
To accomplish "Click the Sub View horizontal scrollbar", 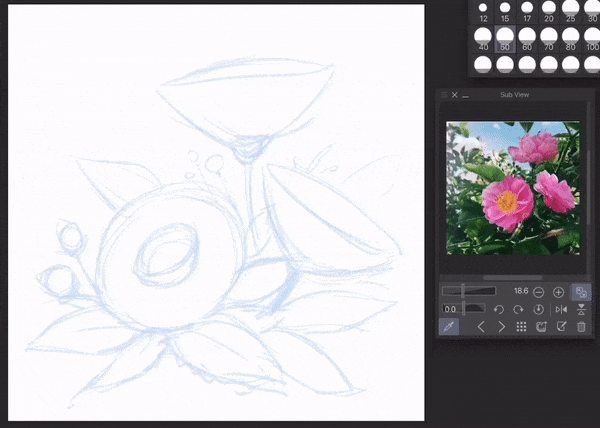I will 513,277.
